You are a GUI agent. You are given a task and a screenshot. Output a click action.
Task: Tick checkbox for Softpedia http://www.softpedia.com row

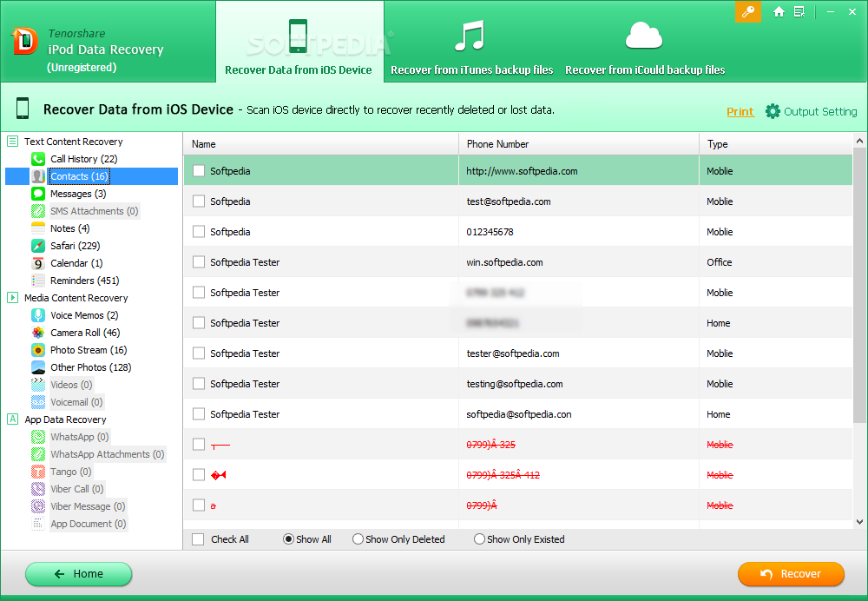pos(199,170)
